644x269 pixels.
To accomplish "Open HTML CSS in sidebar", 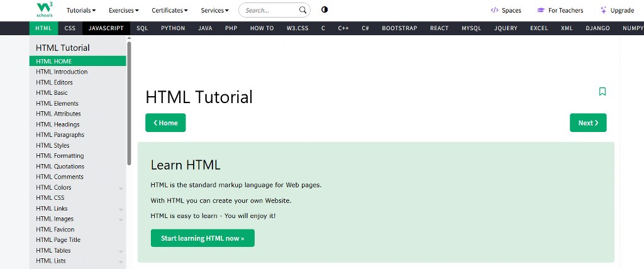I will click(77, 197).
